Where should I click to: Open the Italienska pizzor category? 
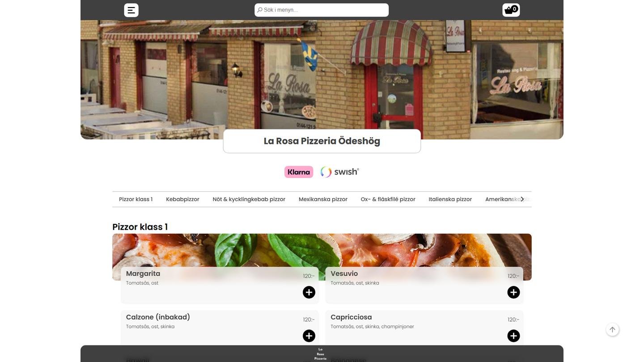pos(450,199)
